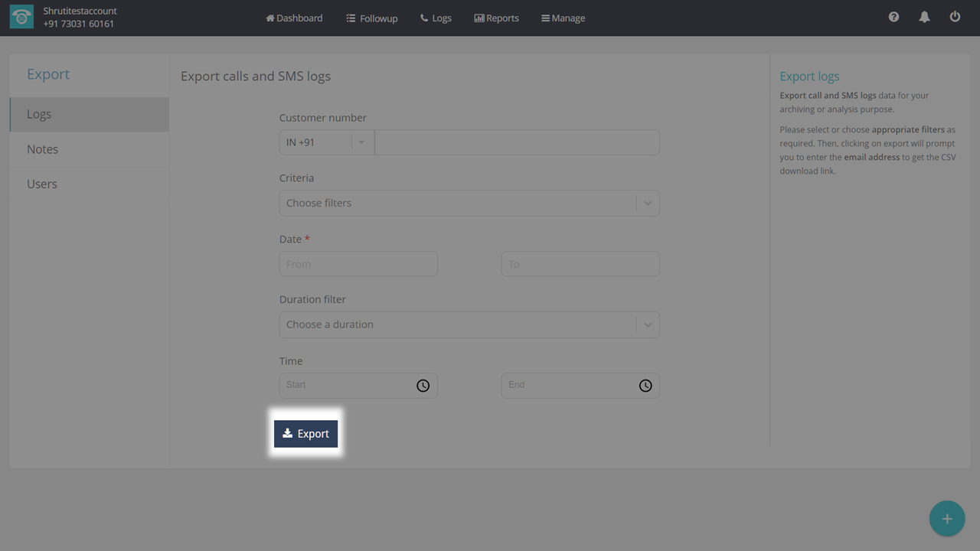Viewport: 980px width, 551px height.
Task: Select the Users tab in Export sidebar
Action: pos(42,184)
